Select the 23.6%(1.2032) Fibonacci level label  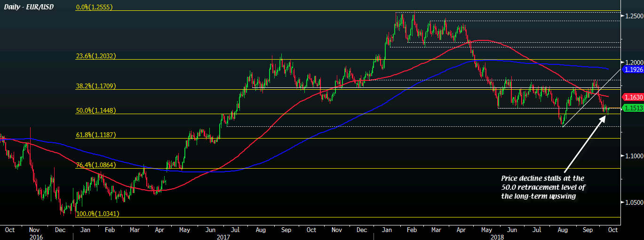click(96, 56)
